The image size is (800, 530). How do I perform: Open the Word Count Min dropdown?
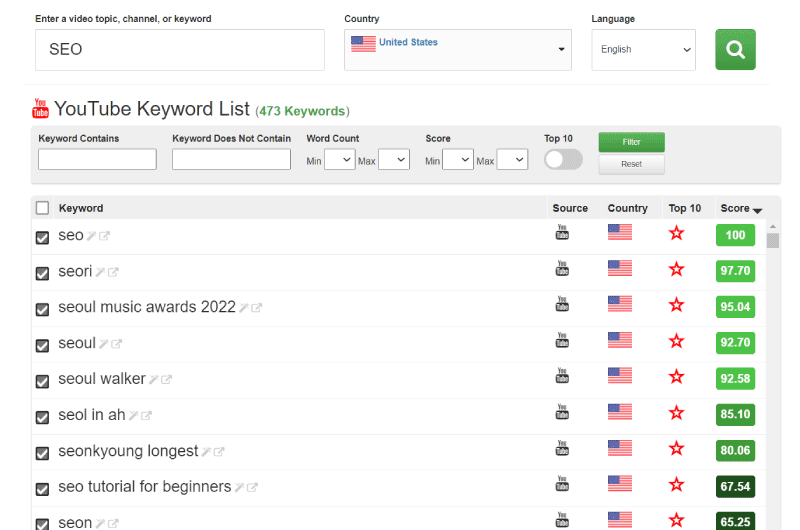[x=340, y=160]
